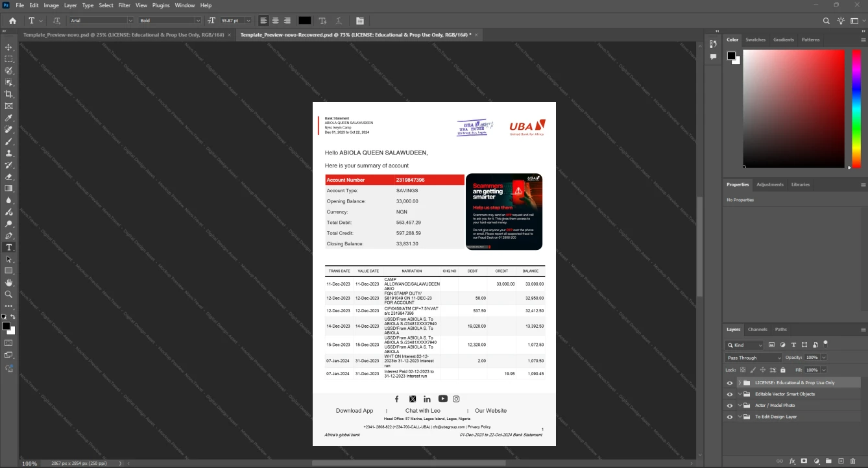Collapse the Editable Vector Smart Objects group
Viewport: 868px width, 468px height.
tap(740, 394)
